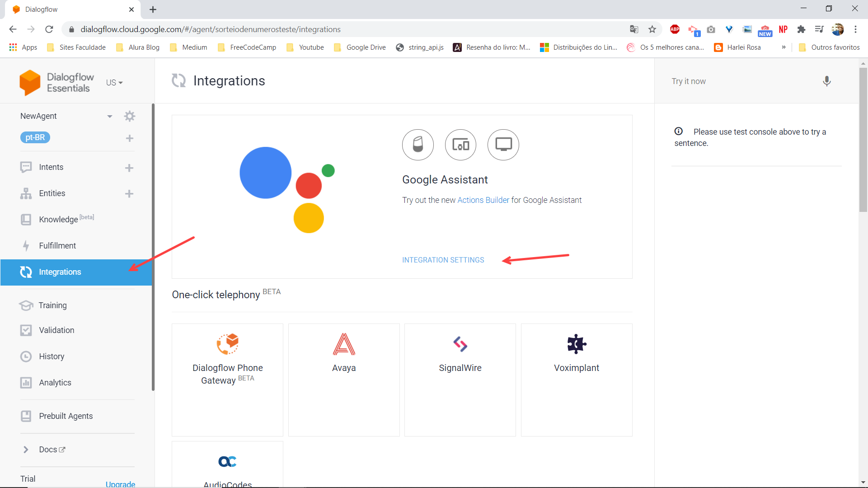Click the smart speaker device icon

(418, 145)
